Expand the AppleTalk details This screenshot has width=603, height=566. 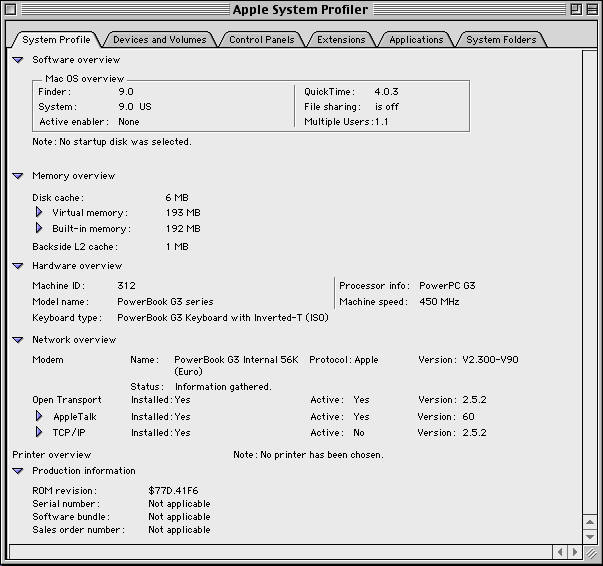39,416
